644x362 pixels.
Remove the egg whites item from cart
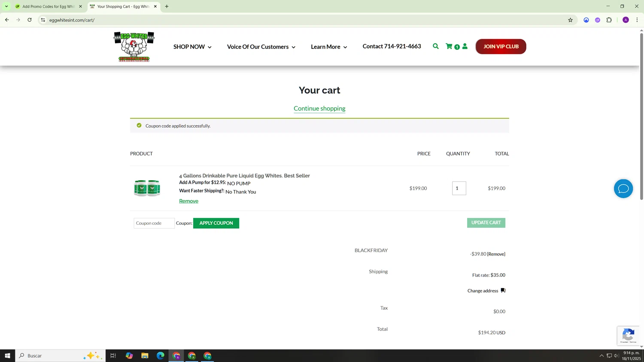[188, 201]
